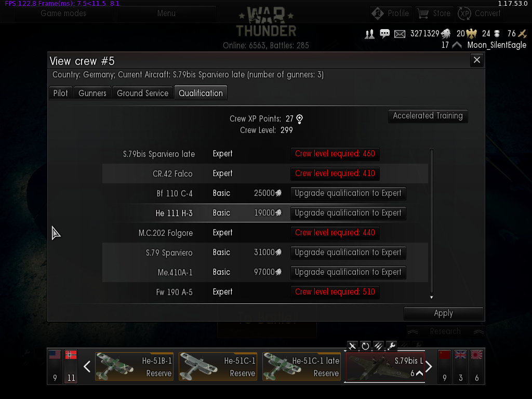Click the Accelerated Training button
This screenshot has width=532, height=399.
click(428, 116)
